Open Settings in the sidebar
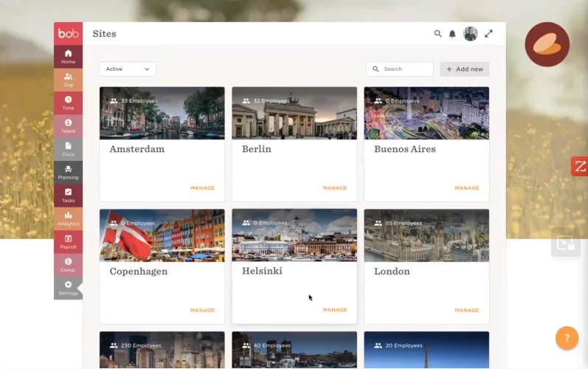Screen dimensions: 588x369 coord(69,288)
